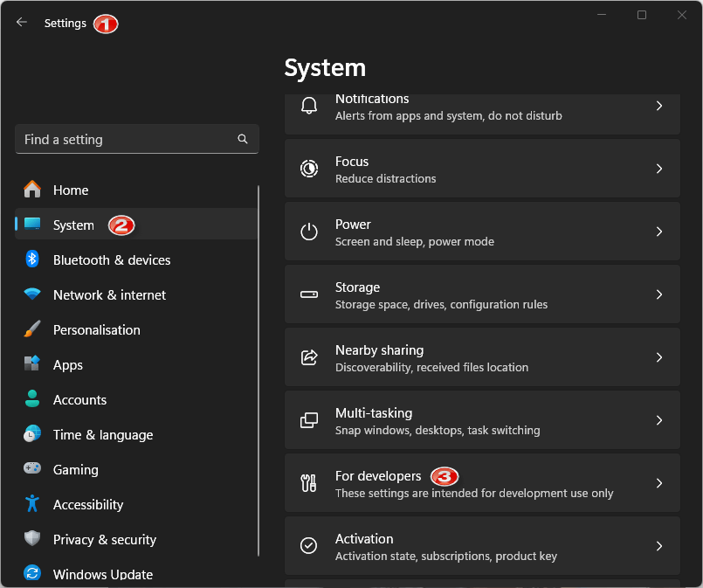
Task: Click the Gaming controller icon
Action: [x=32, y=469]
